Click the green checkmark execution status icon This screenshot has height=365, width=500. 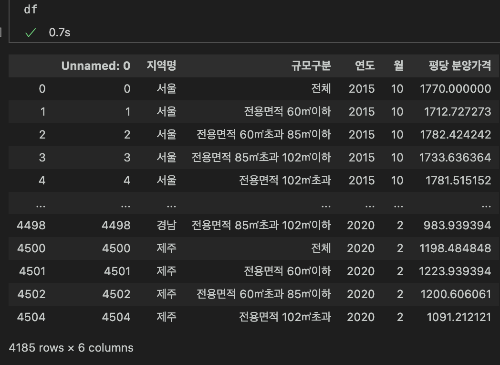click(31, 33)
